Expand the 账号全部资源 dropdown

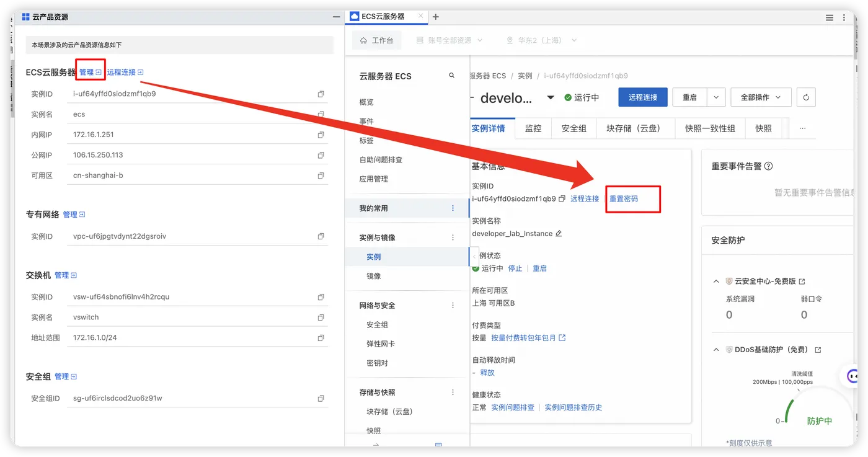(x=449, y=40)
